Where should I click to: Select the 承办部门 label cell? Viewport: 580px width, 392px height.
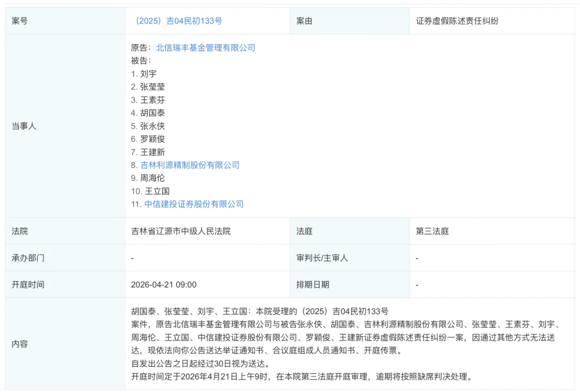tap(65, 258)
